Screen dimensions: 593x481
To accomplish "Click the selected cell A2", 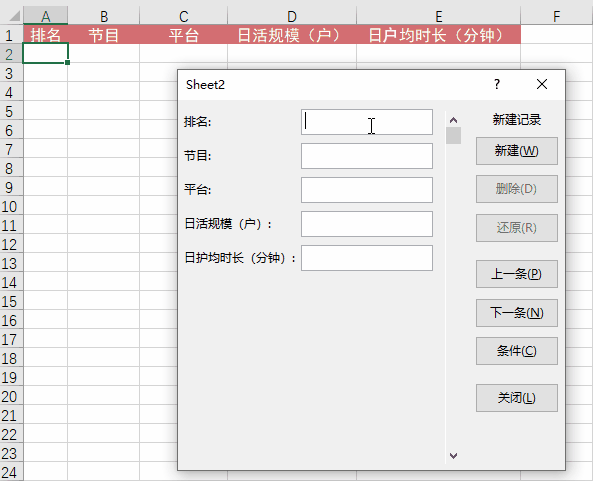I will click(45, 53).
